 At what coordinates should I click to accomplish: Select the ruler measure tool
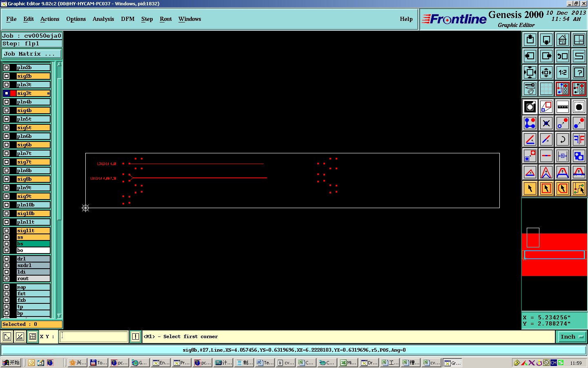562,107
